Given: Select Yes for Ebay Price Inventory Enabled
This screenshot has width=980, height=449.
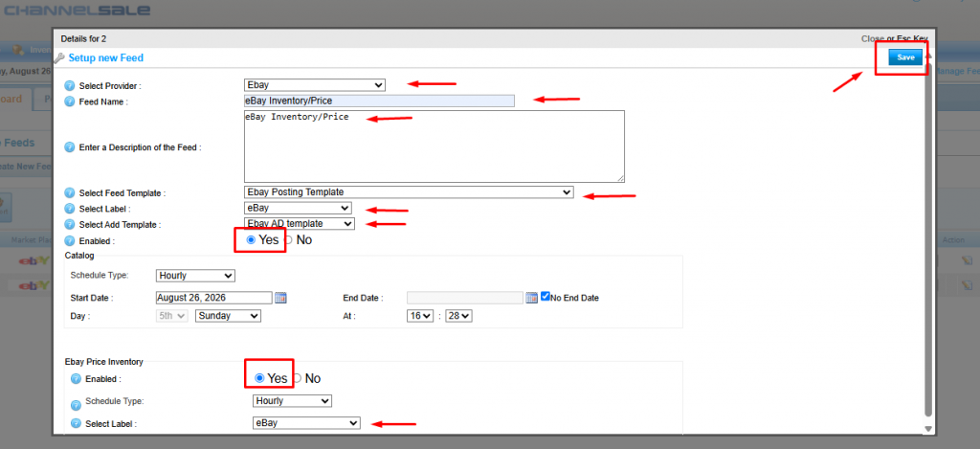Looking at the screenshot, I should click(x=259, y=378).
